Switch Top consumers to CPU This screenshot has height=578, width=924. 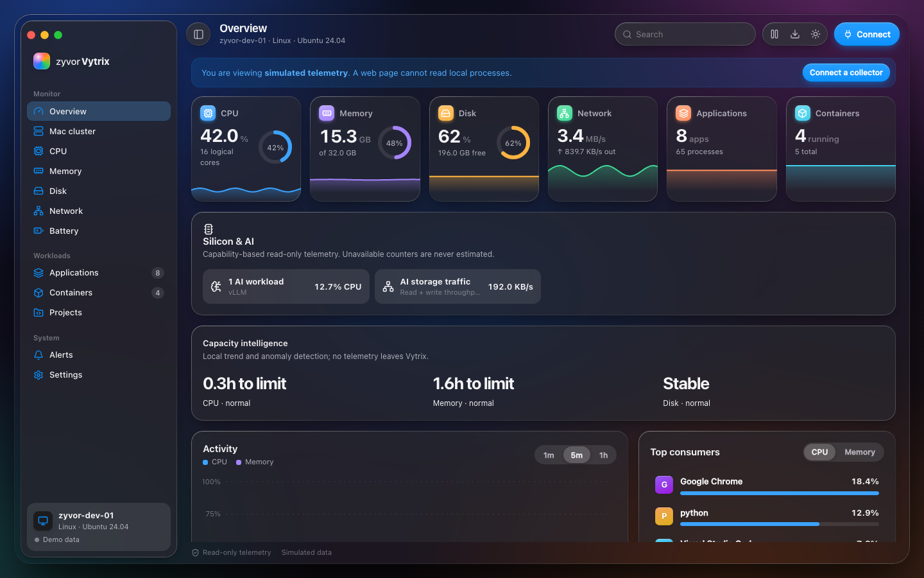(x=819, y=452)
